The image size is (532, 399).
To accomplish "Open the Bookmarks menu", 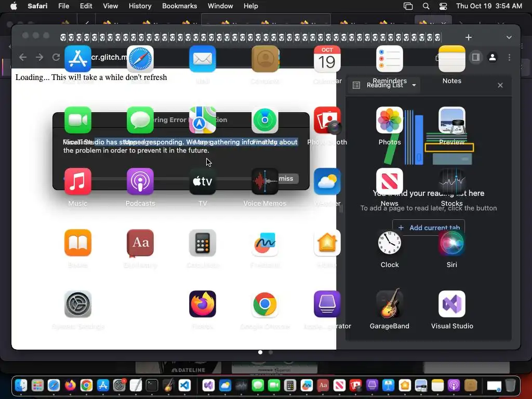I will point(179,6).
